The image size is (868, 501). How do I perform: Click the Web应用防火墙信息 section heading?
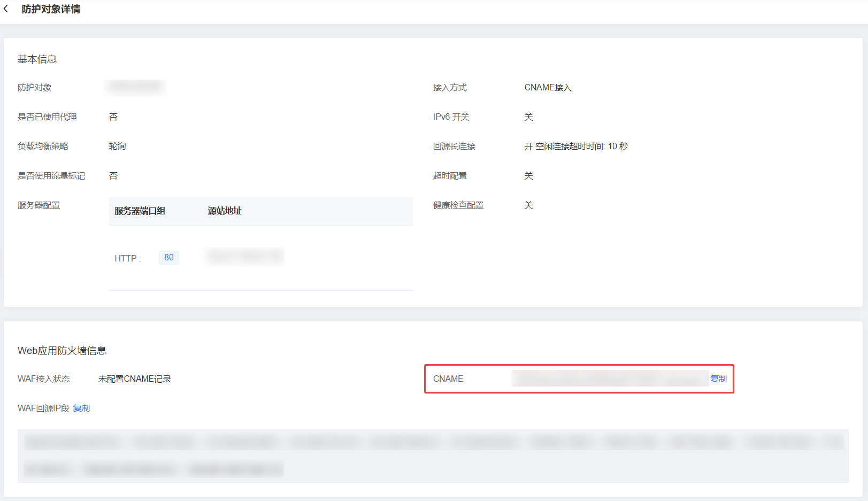pyautogui.click(x=62, y=350)
